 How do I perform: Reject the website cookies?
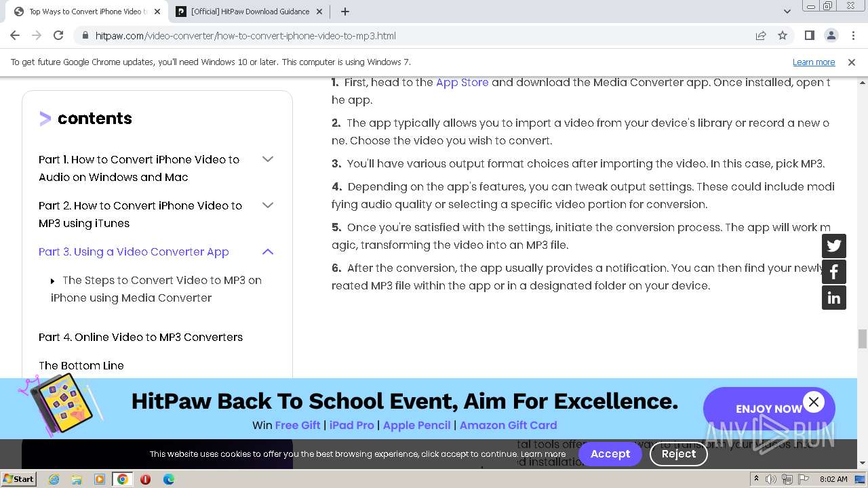(679, 454)
